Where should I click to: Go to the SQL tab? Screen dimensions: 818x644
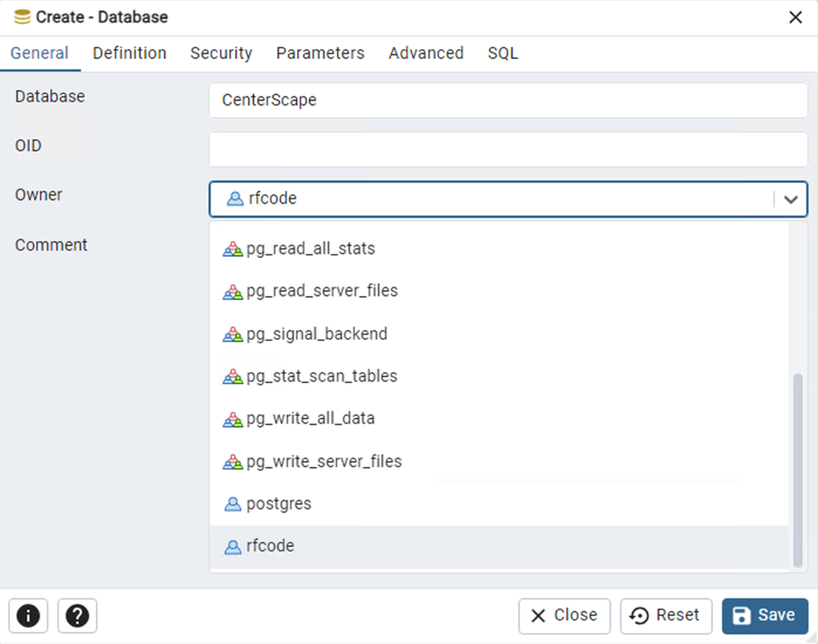pyautogui.click(x=503, y=53)
